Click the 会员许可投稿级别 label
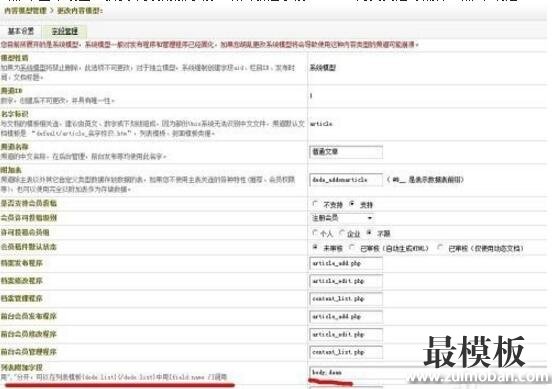 click(29, 218)
